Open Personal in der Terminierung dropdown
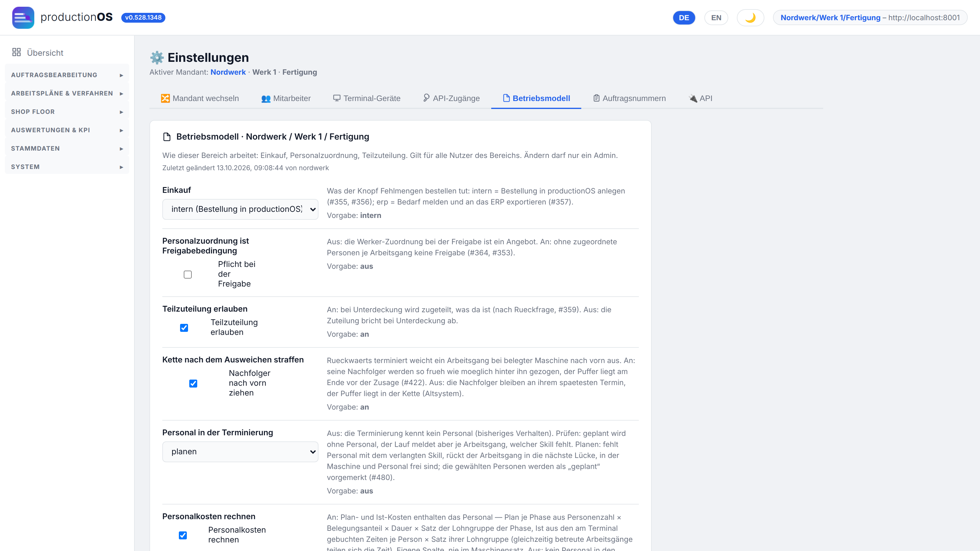980x551 pixels. 240,452
